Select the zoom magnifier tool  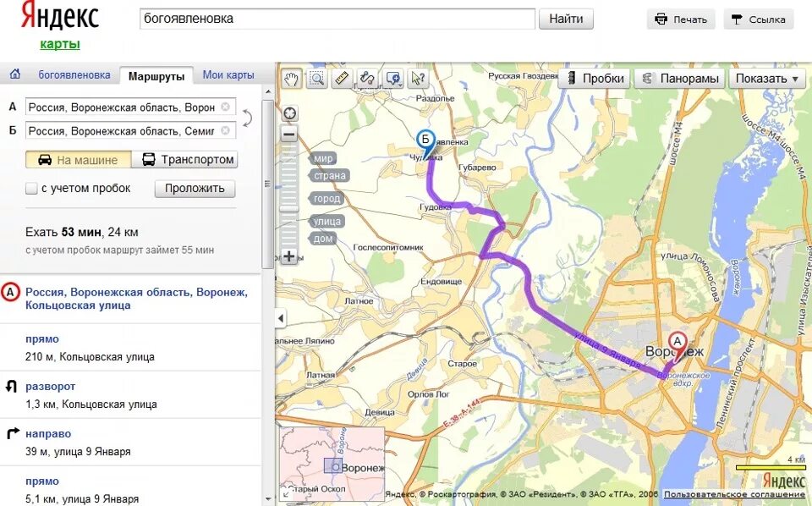click(x=317, y=79)
